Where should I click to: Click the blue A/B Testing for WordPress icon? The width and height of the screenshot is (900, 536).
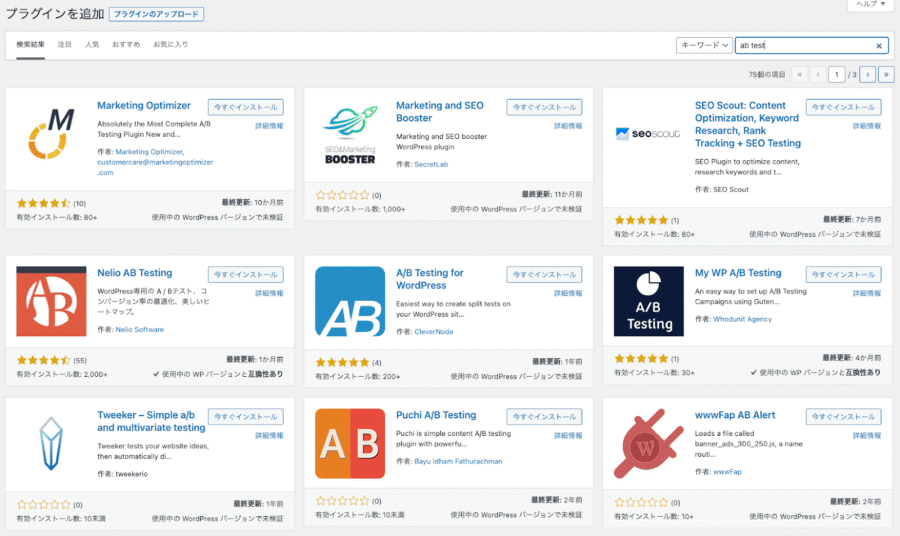click(350, 301)
